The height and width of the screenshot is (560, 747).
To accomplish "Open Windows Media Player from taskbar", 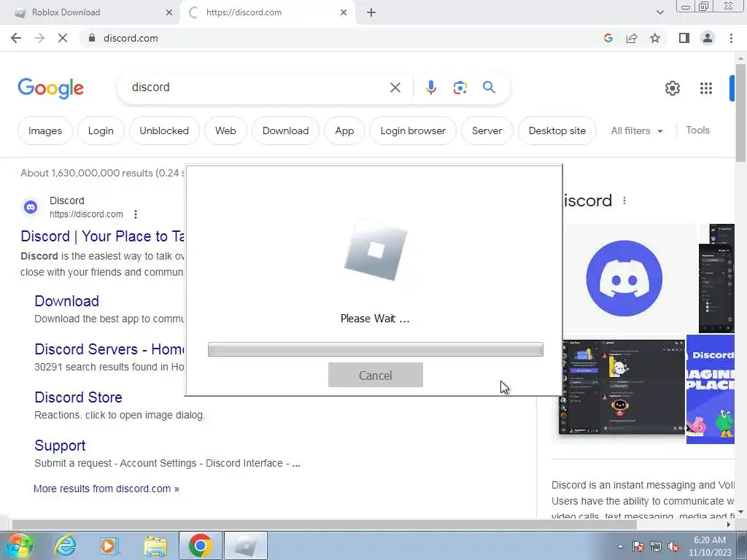I will (x=109, y=545).
